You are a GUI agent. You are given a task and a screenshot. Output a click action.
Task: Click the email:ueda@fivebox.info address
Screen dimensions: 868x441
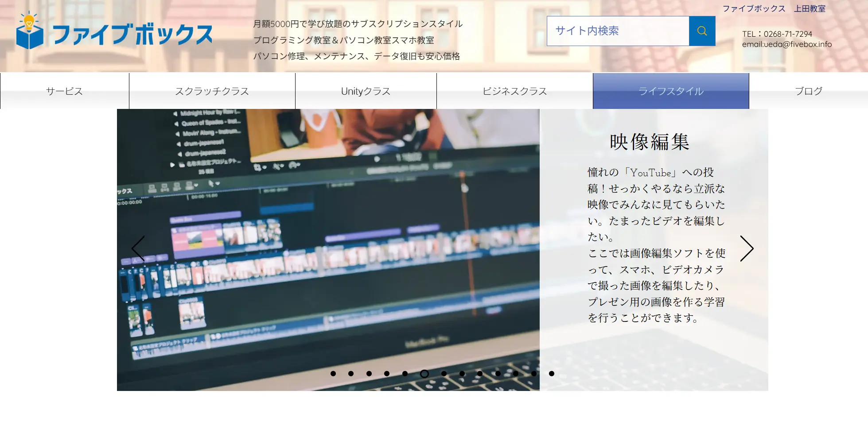pyautogui.click(x=787, y=44)
